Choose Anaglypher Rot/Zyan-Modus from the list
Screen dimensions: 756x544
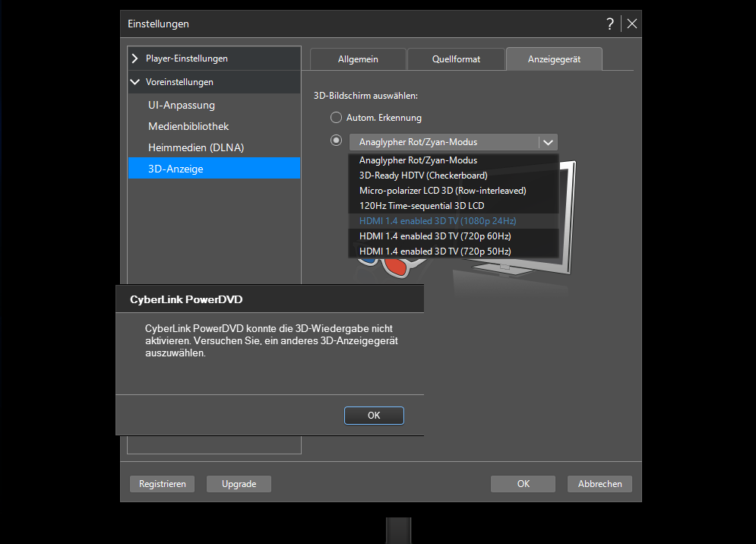(453, 160)
